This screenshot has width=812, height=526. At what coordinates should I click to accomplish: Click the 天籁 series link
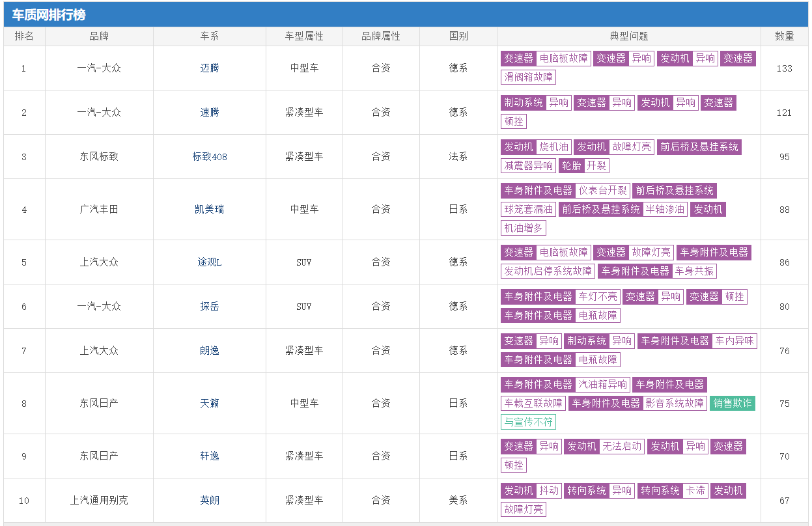pyautogui.click(x=209, y=404)
